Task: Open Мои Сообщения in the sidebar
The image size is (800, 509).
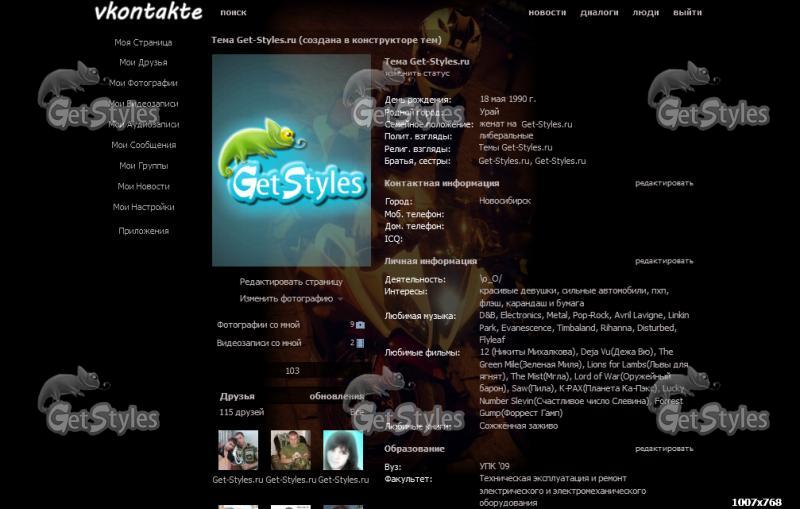Action: click(143, 145)
